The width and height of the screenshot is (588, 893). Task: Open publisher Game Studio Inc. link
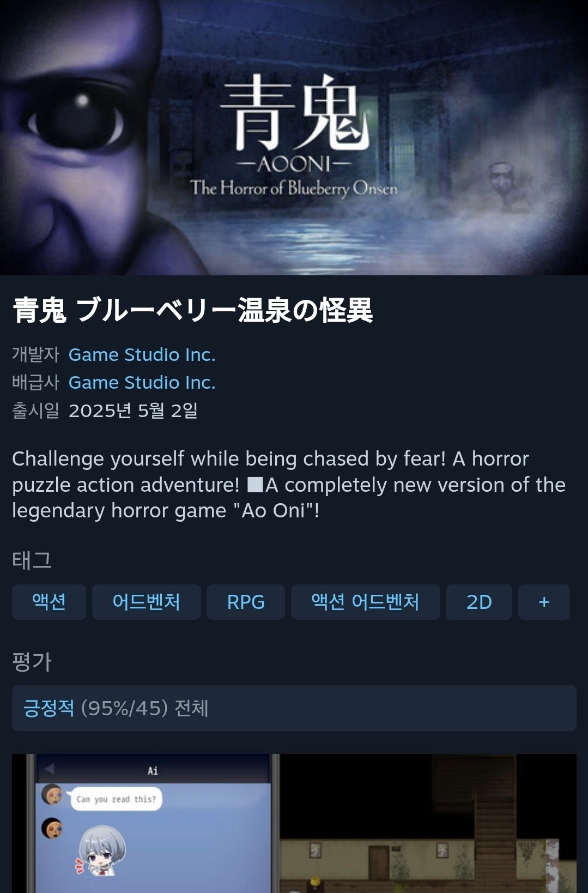tap(142, 382)
